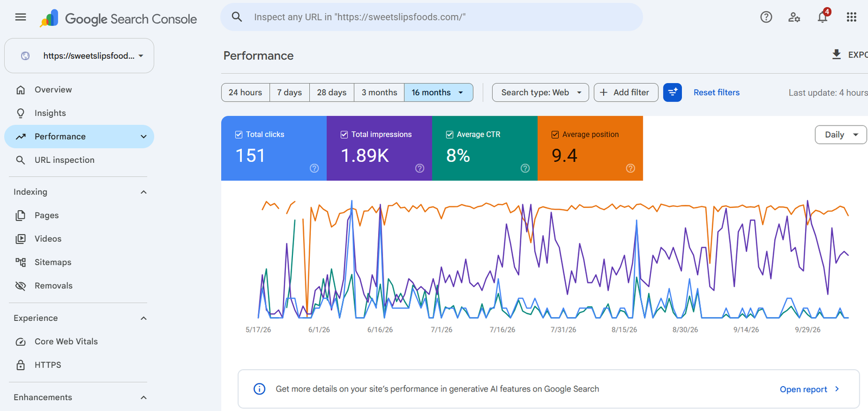Screen dimensions: 868x411
Task: Open the Help question mark icon
Action: pos(766,17)
